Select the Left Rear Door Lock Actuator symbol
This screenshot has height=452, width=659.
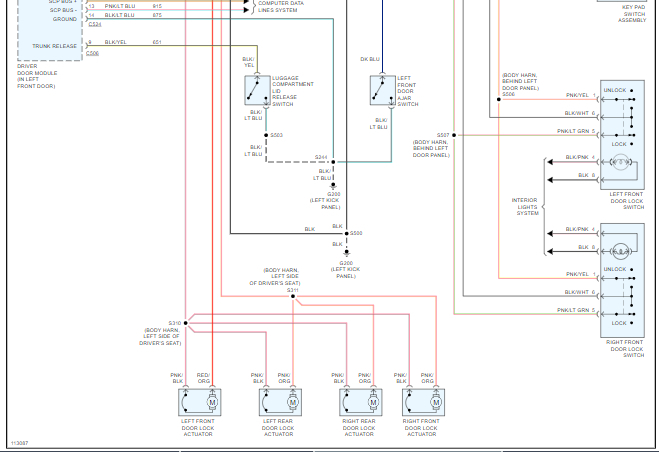[x=280, y=402]
